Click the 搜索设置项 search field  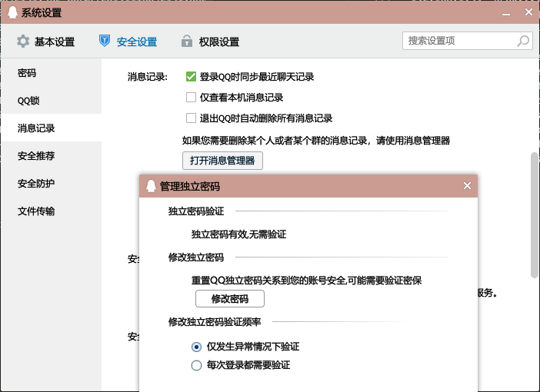point(468,41)
